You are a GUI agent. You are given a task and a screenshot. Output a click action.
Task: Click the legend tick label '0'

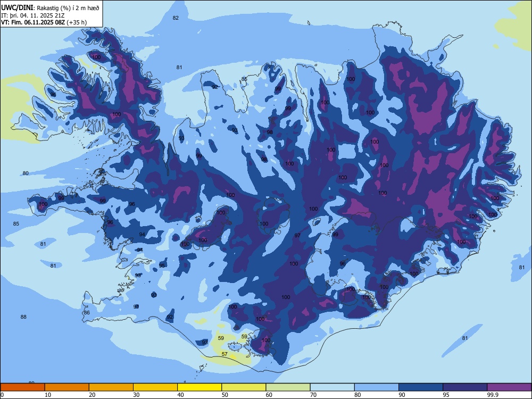[2, 395]
